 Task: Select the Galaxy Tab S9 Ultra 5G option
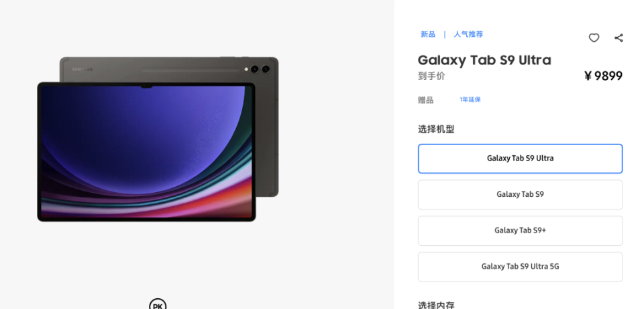pos(521,267)
